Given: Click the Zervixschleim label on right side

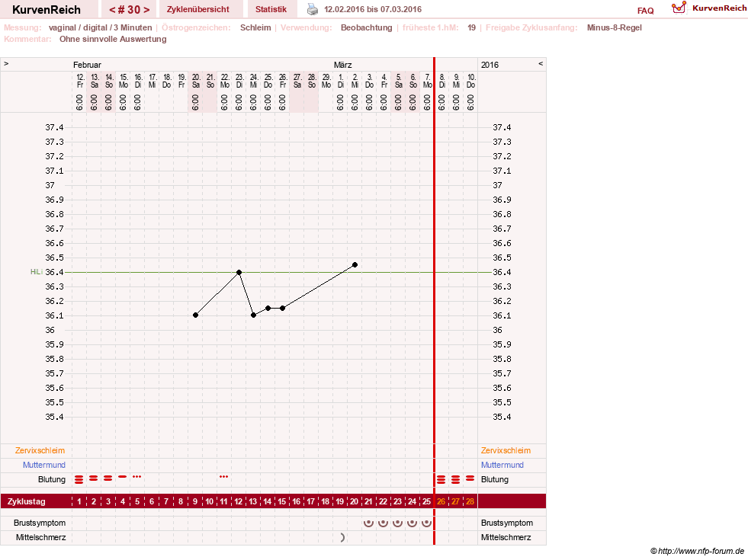Looking at the screenshot, I should point(506,450).
